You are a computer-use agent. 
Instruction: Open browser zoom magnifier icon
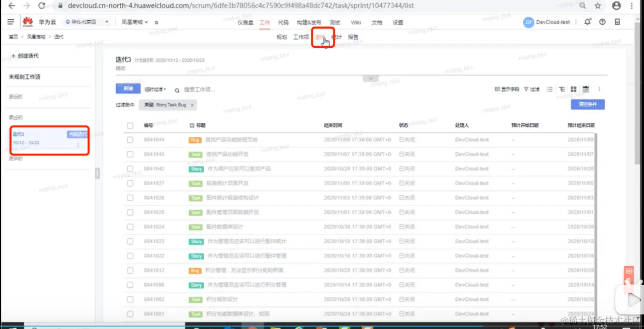pos(583,6)
